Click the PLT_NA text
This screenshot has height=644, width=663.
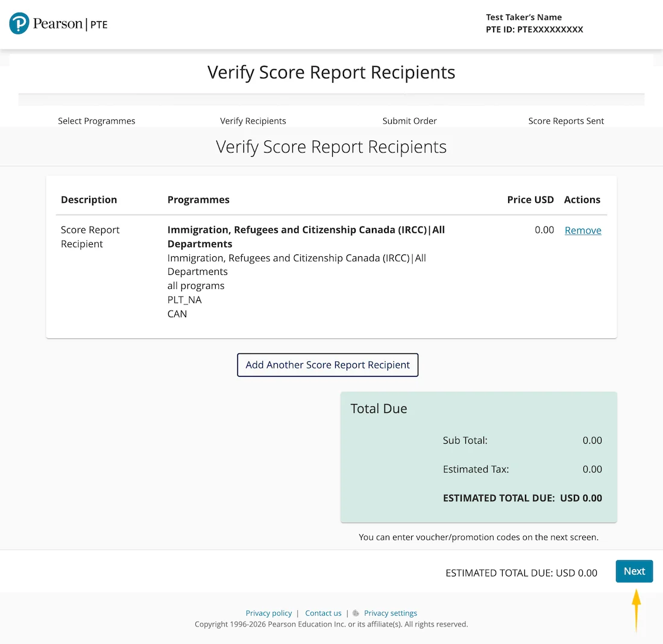coord(184,300)
